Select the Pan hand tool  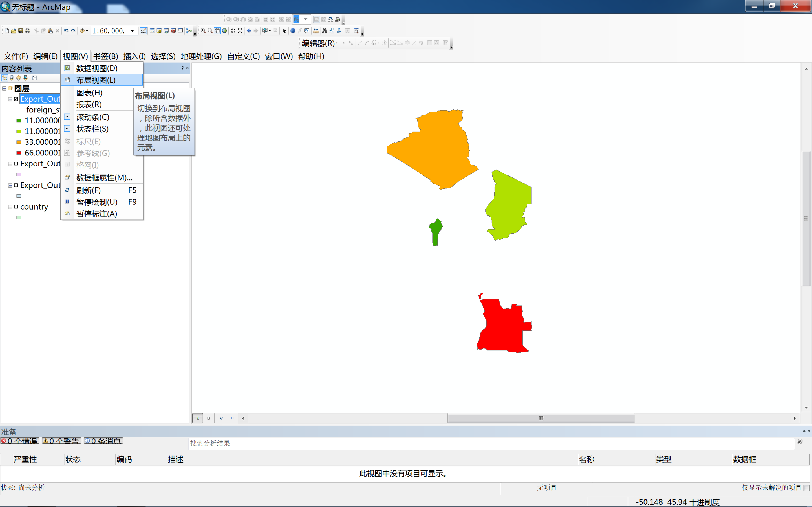217,31
